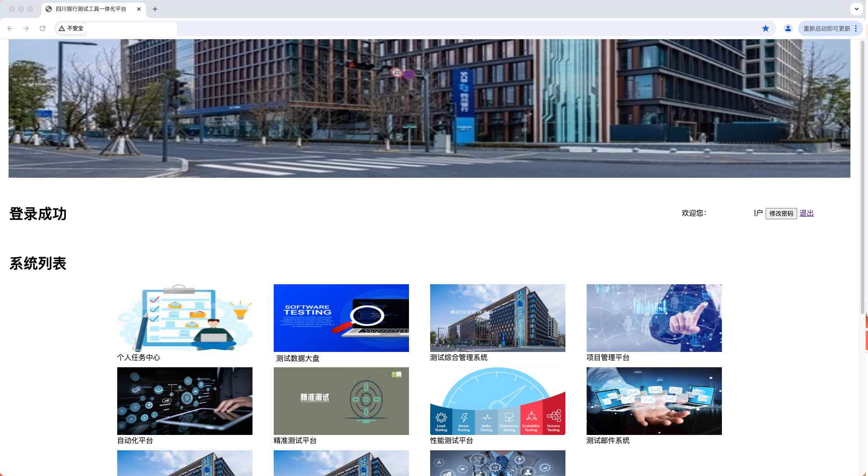The width and height of the screenshot is (868, 476).
Task: Expand the tab search dropdown arrow
Action: click(x=857, y=9)
